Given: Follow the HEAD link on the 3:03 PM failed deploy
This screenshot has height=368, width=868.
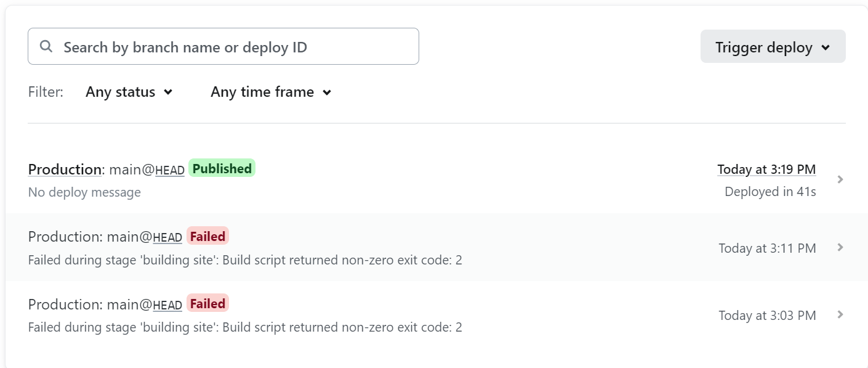Looking at the screenshot, I should [x=167, y=305].
